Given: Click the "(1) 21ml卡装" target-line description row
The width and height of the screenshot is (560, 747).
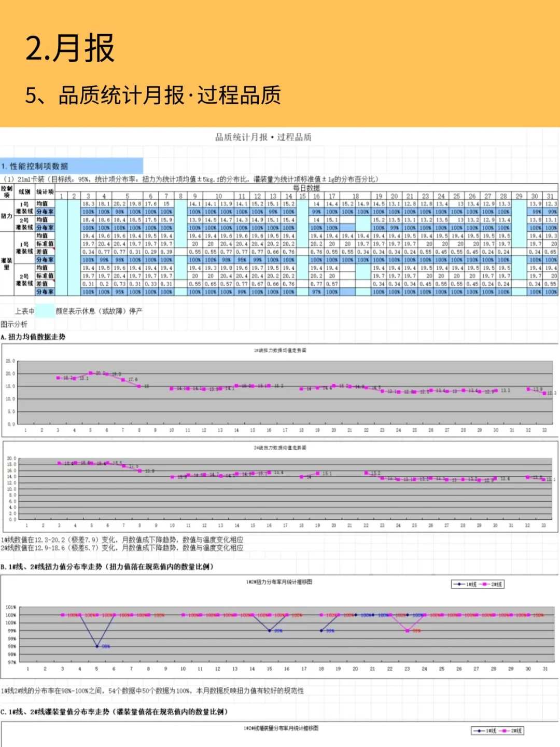Looking at the screenshot, I should (x=191, y=179).
